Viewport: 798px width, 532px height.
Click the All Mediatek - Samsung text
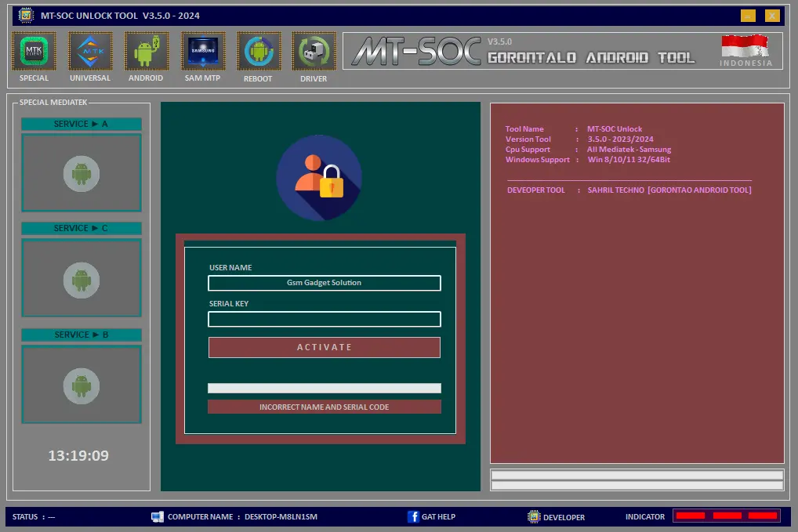629,150
